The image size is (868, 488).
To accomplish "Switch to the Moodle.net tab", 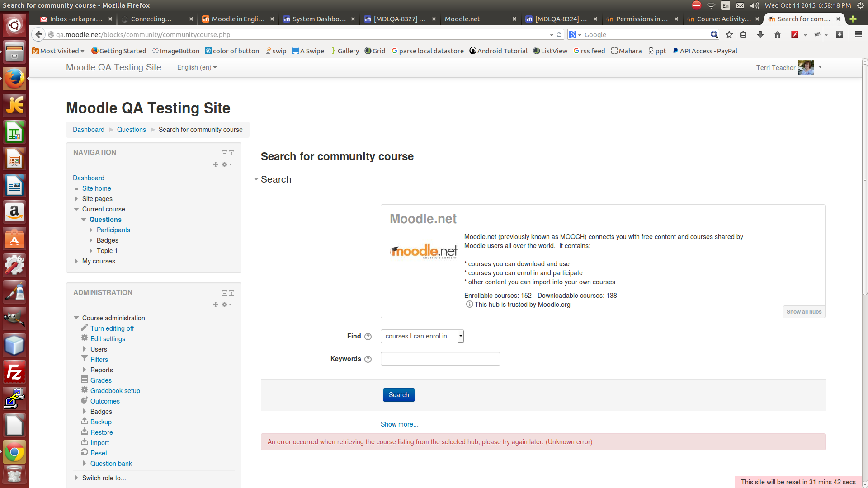I will pos(479,19).
